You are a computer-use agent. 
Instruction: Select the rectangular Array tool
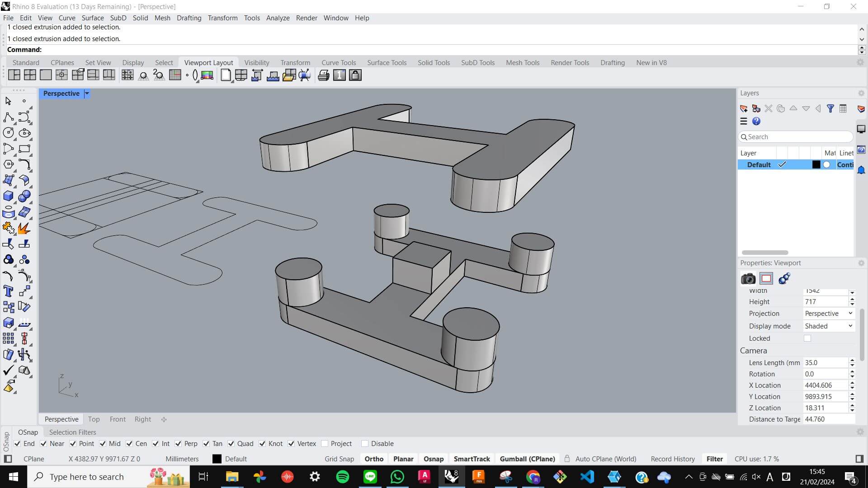8,338
